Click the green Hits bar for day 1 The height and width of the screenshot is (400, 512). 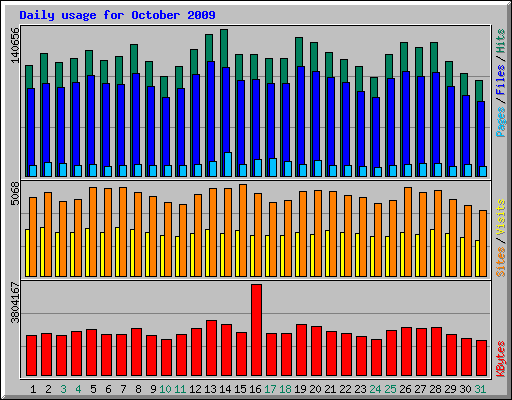click(29, 77)
